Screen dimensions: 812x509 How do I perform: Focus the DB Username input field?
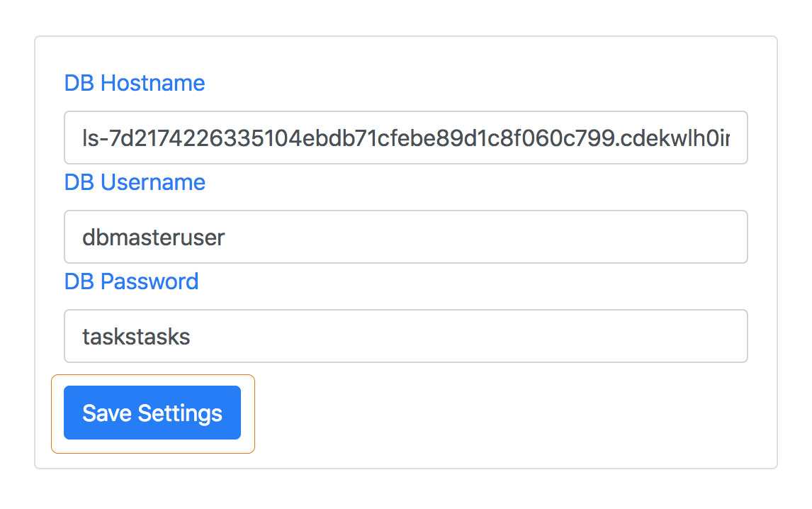point(405,237)
